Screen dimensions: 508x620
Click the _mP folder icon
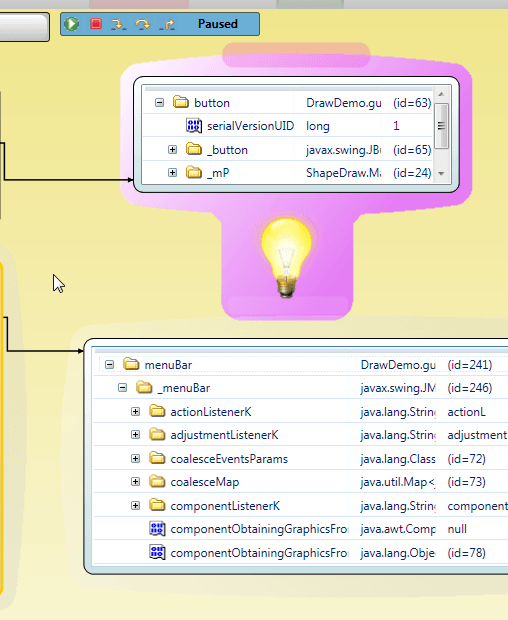[194, 172]
